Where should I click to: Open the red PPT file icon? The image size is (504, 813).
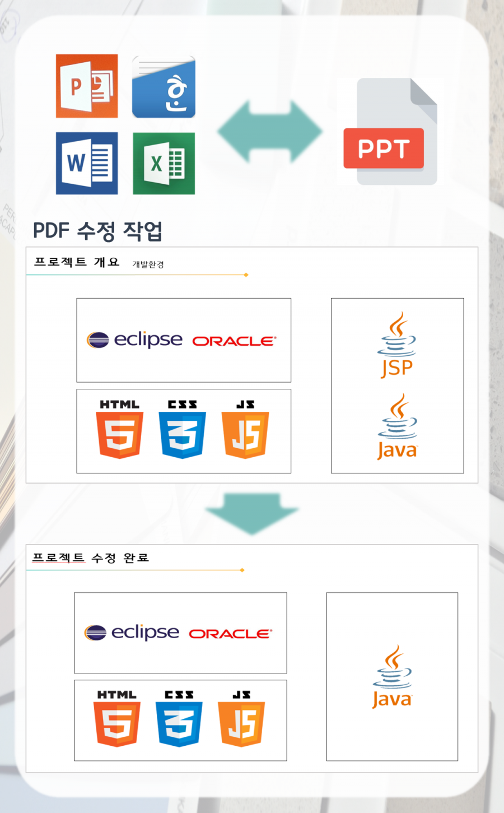[x=390, y=132]
